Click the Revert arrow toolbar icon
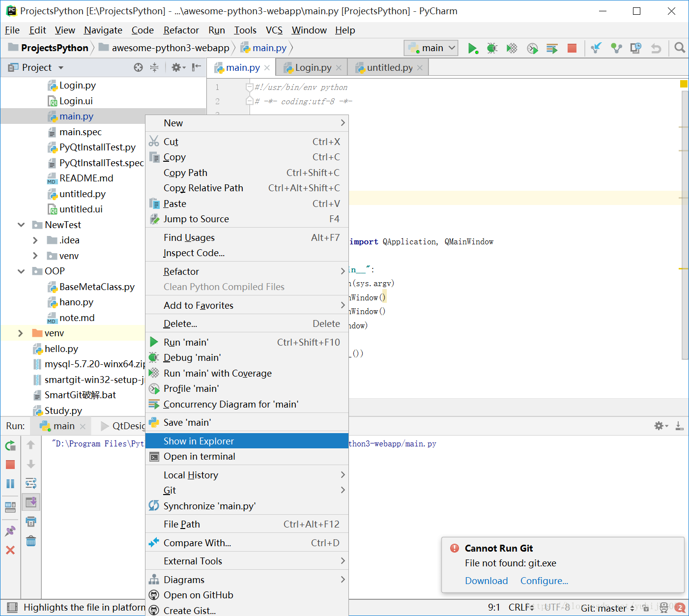This screenshot has width=689, height=616. click(x=656, y=48)
